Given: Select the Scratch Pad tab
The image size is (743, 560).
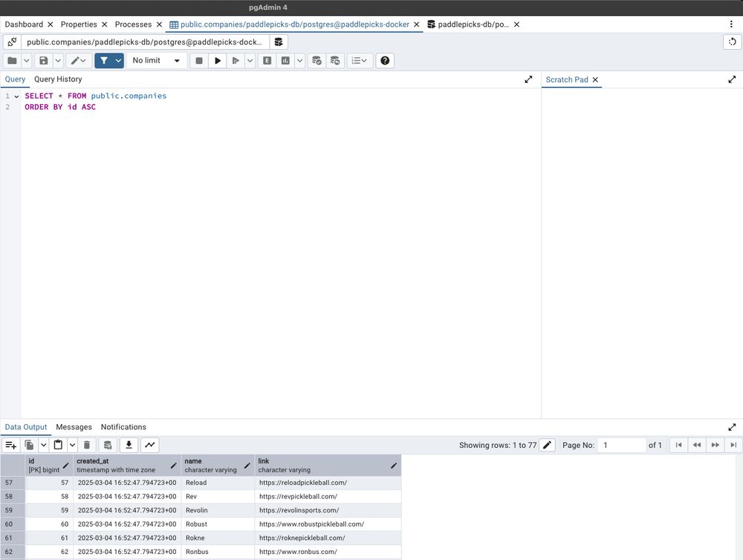Looking at the screenshot, I should pyautogui.click(x=567, y=79).
